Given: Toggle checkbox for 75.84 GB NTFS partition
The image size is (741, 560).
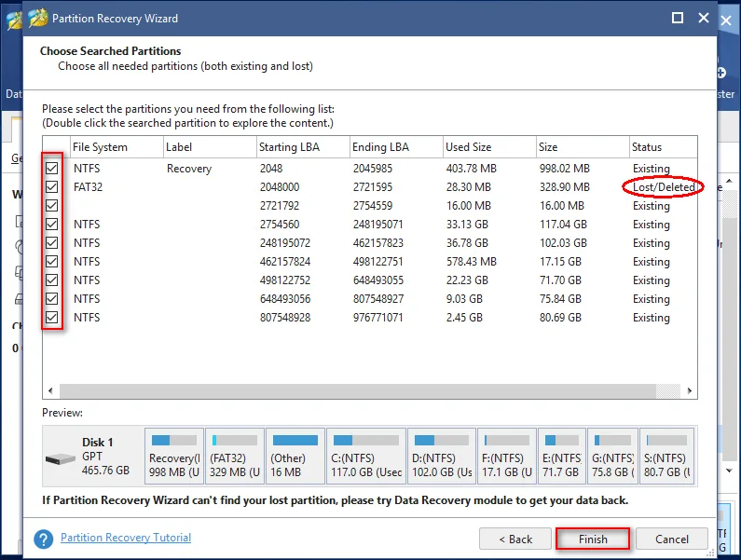Looking at the screenshot, I should click(52, 299).
